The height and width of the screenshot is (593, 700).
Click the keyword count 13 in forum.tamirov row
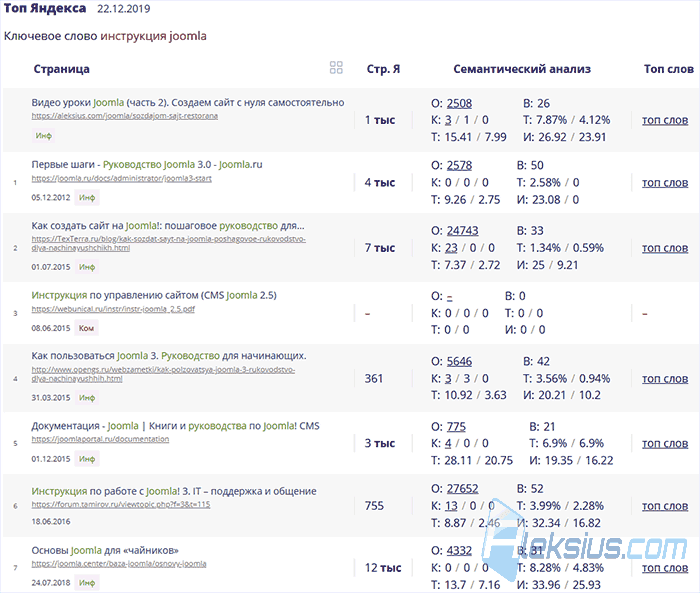coord(451,505)
